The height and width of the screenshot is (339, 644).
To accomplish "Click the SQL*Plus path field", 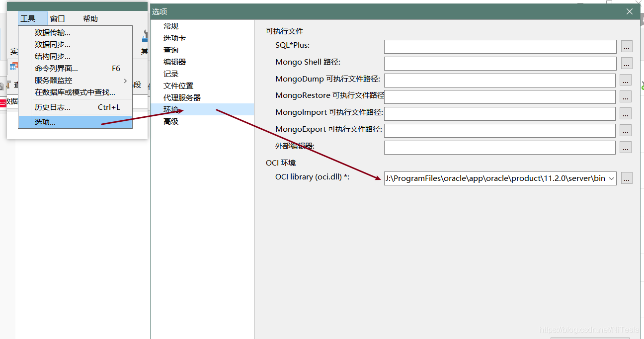I will (x=500, y=47).
